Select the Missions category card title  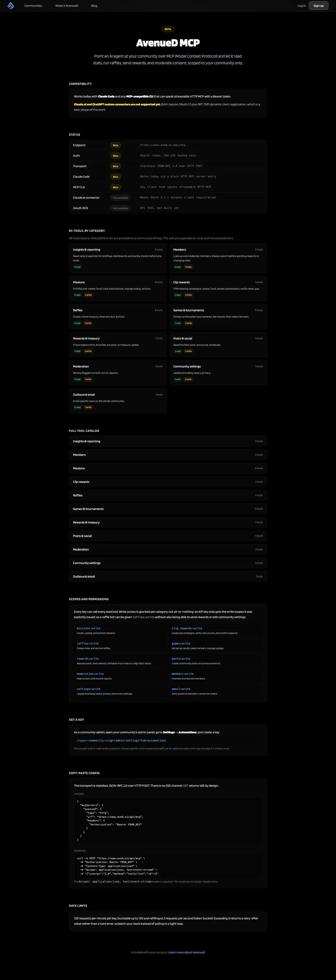pyautogui.click(x=79, y=282)
